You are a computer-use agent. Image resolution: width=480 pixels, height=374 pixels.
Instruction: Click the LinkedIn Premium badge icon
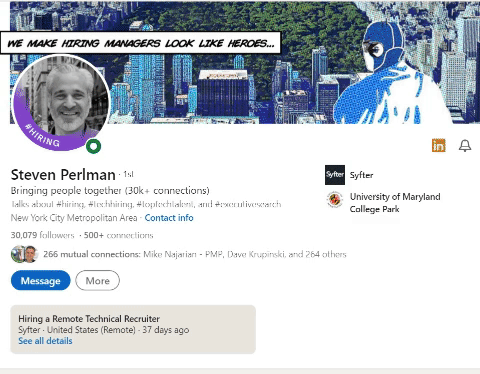(438, 145)
